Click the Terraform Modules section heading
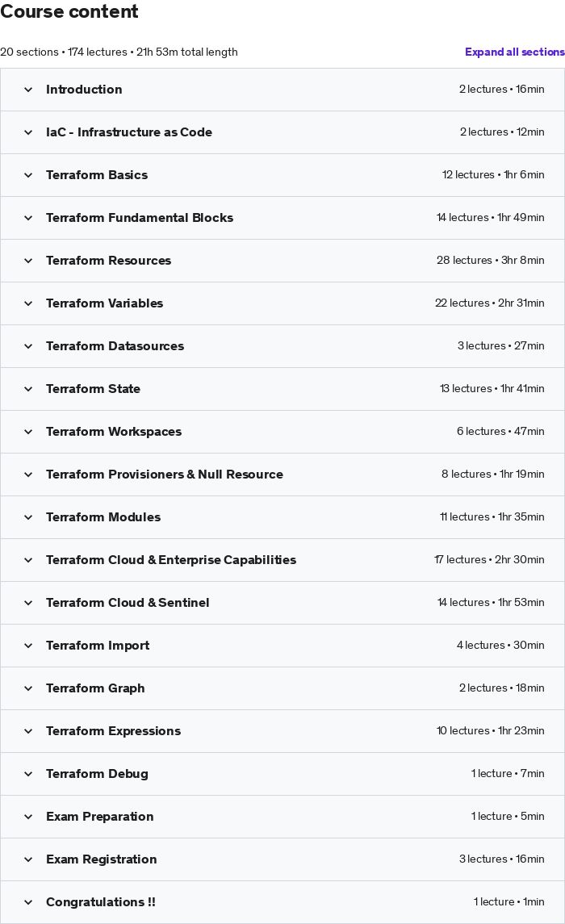This screenshot has width=565, height=924. (x=103, y=517)
